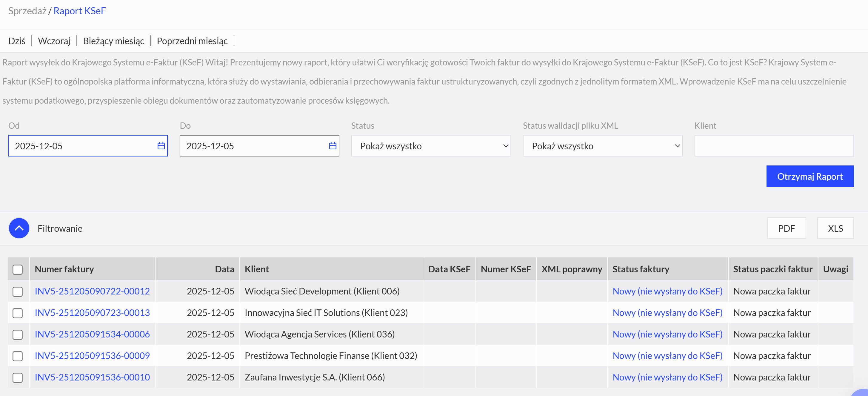This screenshot has height=396, width=868.
Task: Tick the select-all checkbox in table header
Action: coord(18,270)
